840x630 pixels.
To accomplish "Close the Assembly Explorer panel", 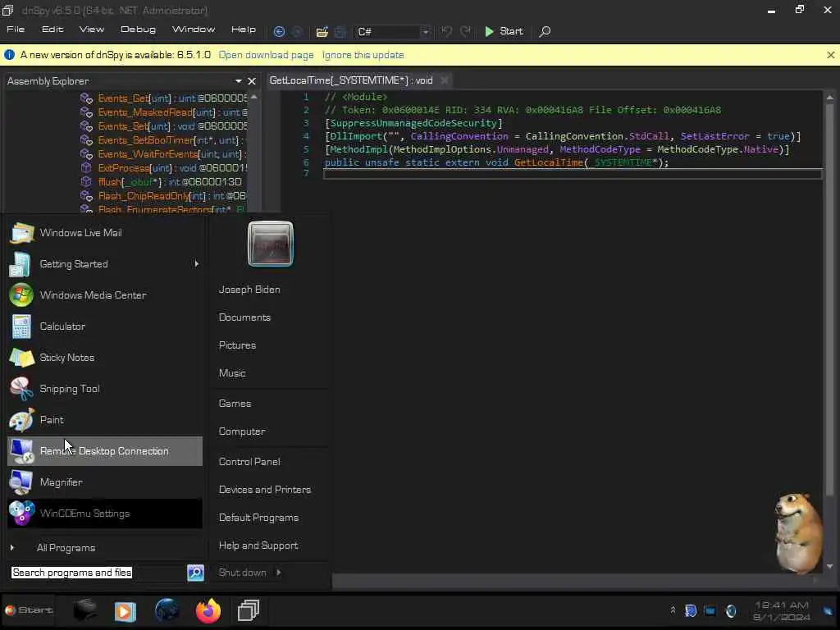I will click(x=252, y=81).
